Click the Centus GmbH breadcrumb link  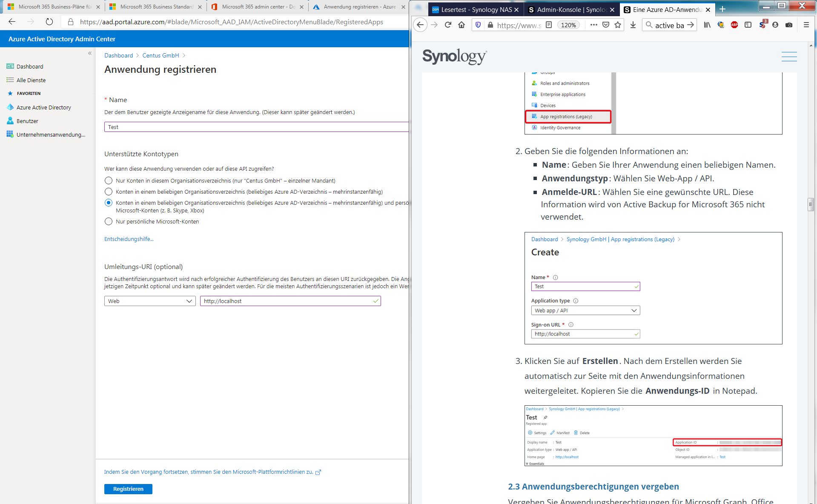(x=161, y=55)
